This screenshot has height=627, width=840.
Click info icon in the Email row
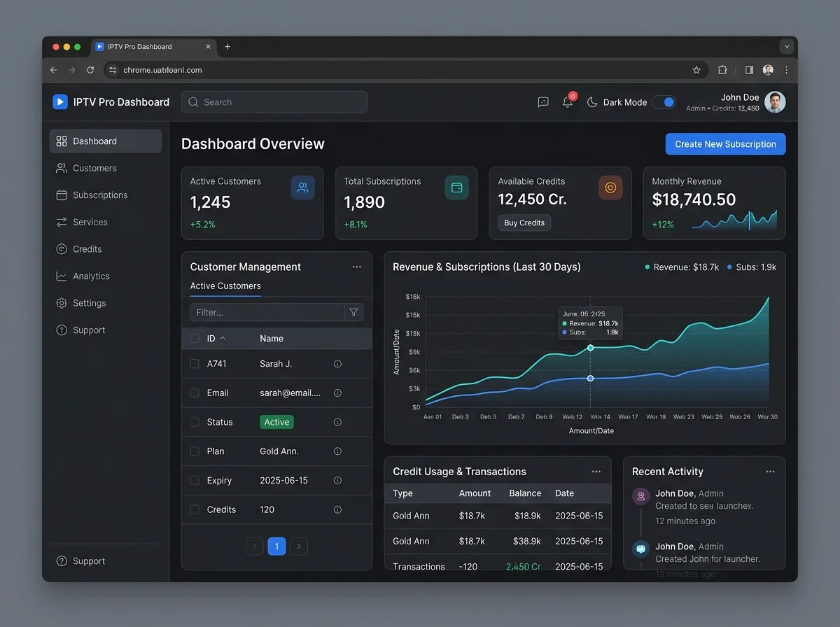(x=337, y=393)
